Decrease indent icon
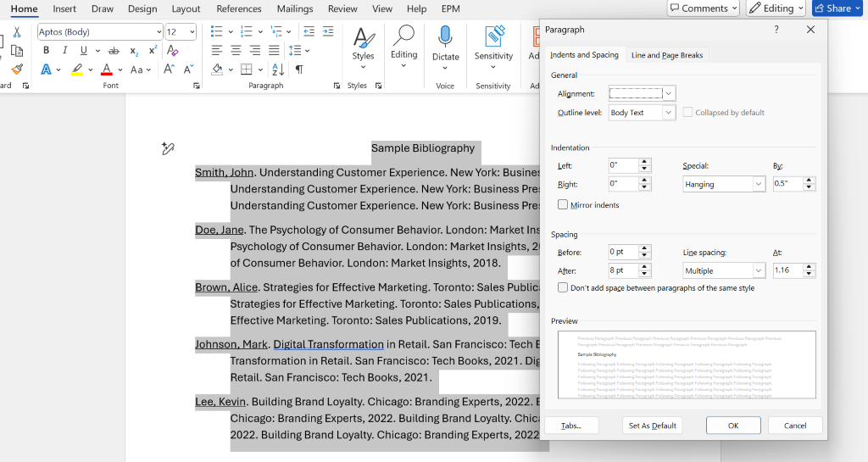This screenshot has height=462, width=868. pos(309,31)
